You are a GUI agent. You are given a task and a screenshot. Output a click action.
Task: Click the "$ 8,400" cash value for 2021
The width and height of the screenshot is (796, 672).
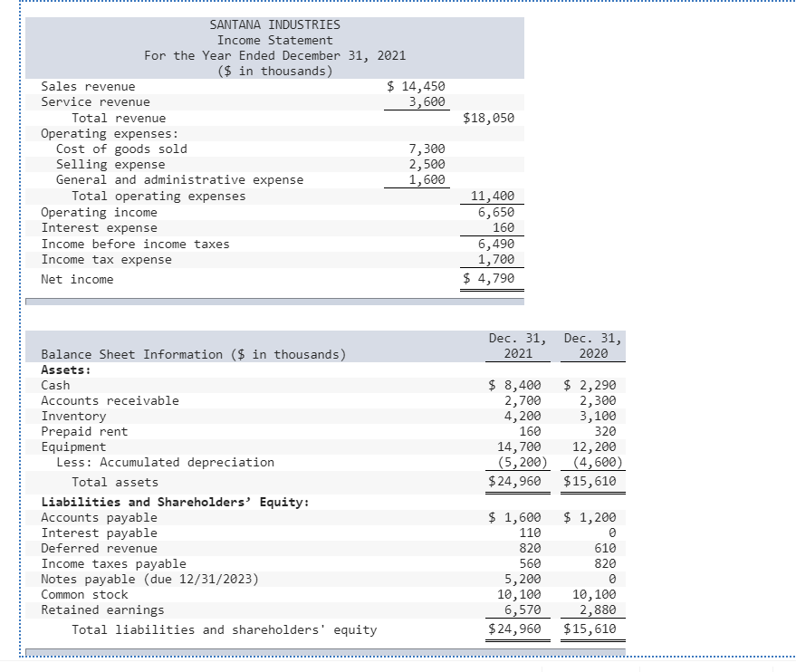[514, 386]
